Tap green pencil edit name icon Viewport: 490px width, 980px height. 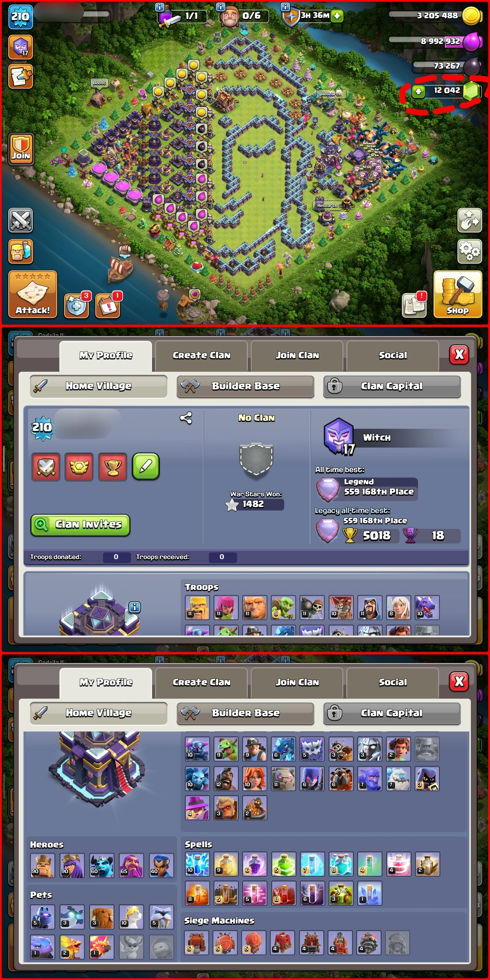pos(146,466)
